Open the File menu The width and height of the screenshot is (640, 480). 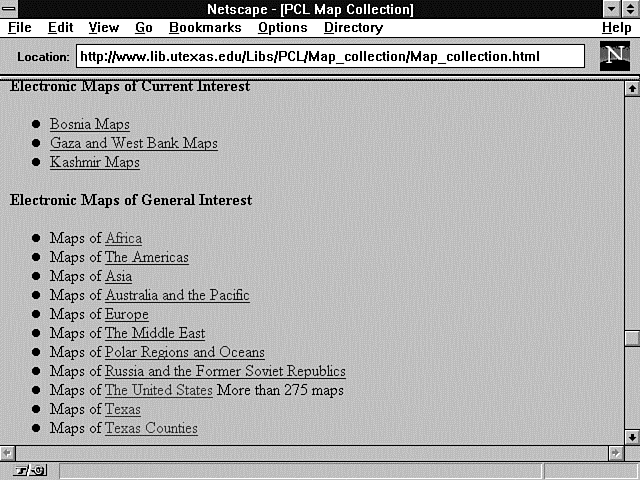click(19, 28)
